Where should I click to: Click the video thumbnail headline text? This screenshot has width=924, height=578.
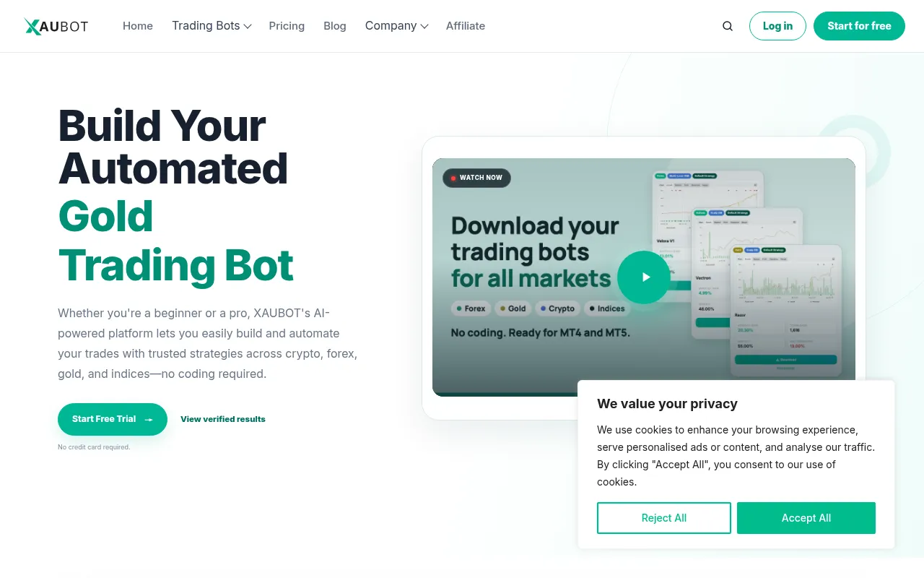coord(535,252)
